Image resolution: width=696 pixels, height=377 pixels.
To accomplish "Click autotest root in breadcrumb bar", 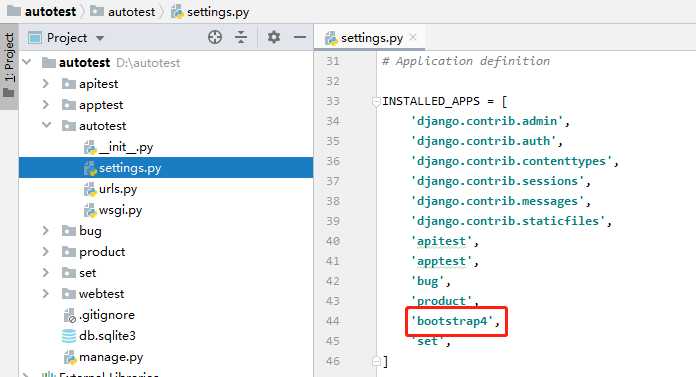I will (x=42, y=11).
